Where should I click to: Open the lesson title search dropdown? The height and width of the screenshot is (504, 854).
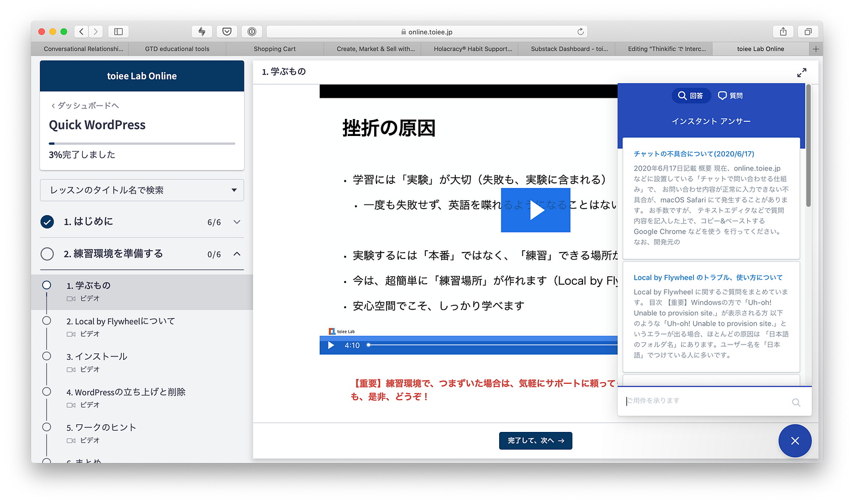[142, 190]
